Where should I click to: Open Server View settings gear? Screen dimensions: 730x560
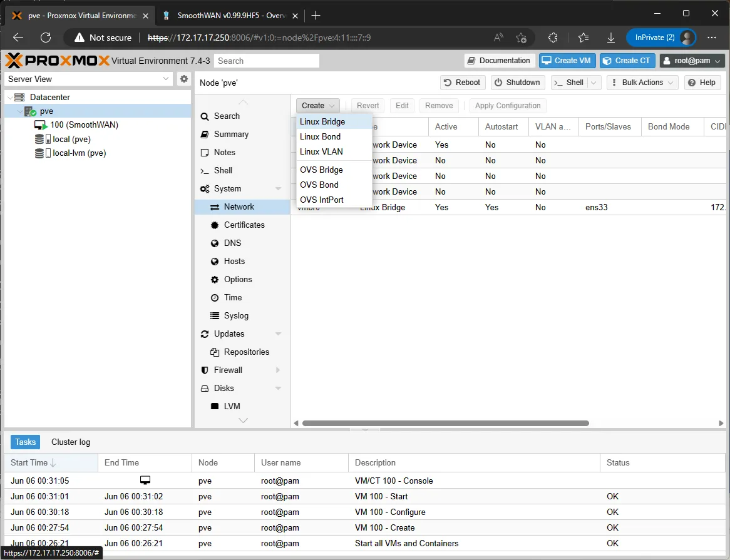(184, 79)
